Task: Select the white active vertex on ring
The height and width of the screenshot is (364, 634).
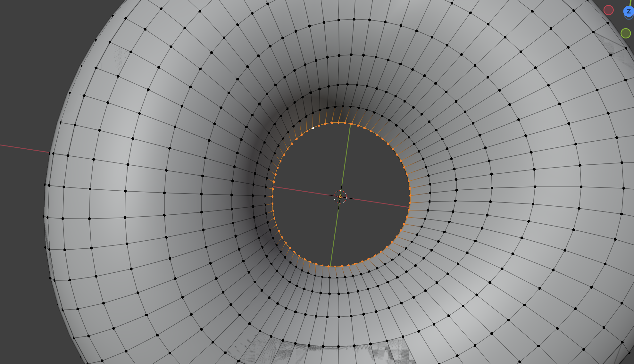Action: pyautogui.click(x=313, y=128)
